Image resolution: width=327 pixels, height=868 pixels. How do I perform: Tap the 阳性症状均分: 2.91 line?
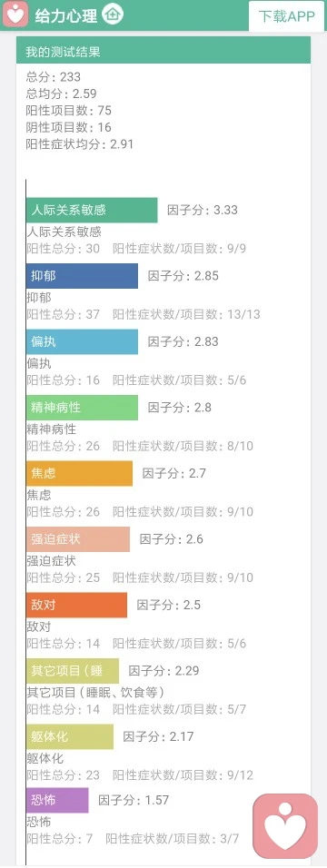pos(79,144)
